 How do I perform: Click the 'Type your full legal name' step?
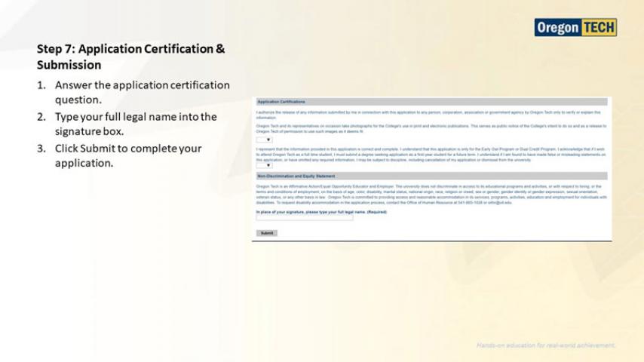pyautogui.click(x=135, y=124)
